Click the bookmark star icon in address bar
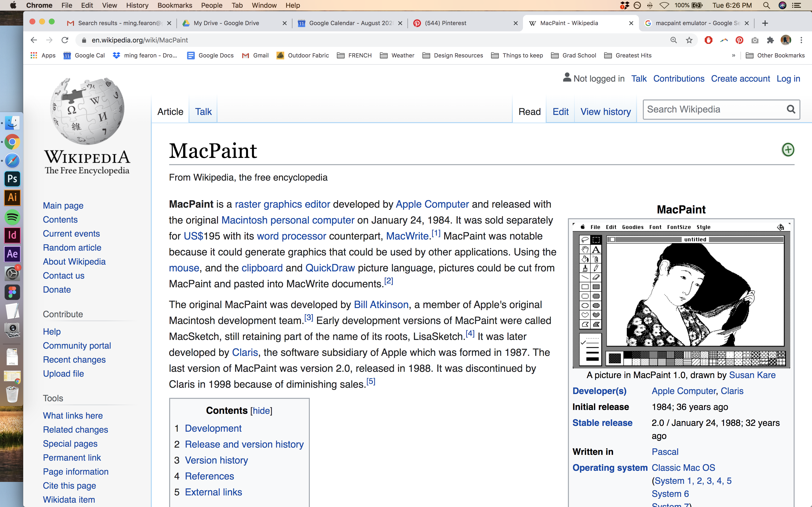The height and width of the screenshot is (507, 812). [x=689, y=40]
